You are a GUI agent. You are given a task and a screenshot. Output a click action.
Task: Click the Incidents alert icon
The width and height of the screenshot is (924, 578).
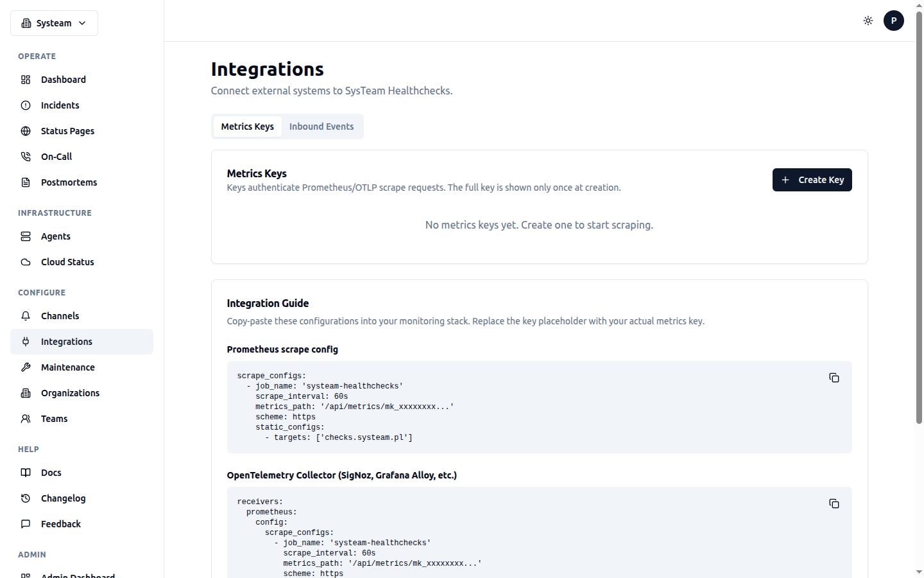pyautogui.click(x=26, y=105)
